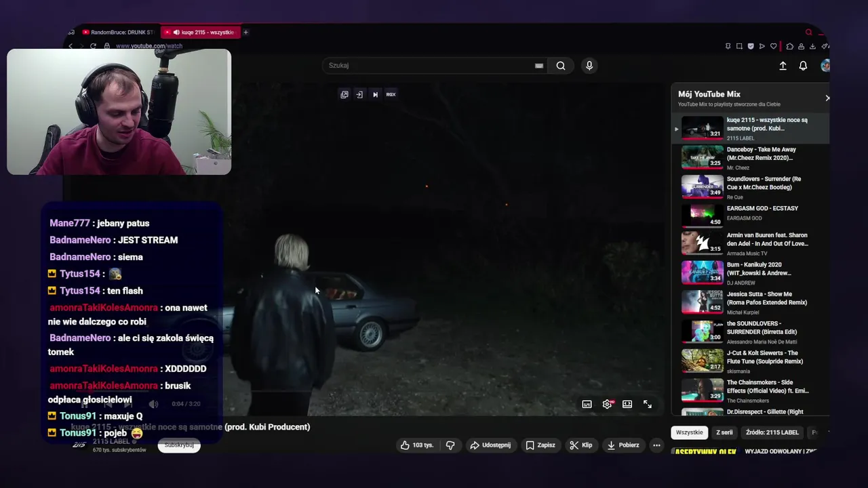
Task: Select the Wszystkie filter chip
Action: coord(690,432)
